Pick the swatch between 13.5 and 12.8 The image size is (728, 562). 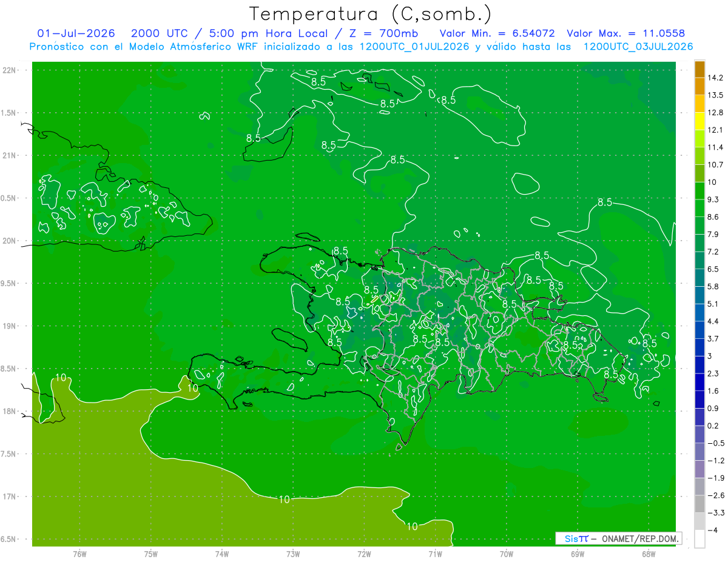(699, 104)
